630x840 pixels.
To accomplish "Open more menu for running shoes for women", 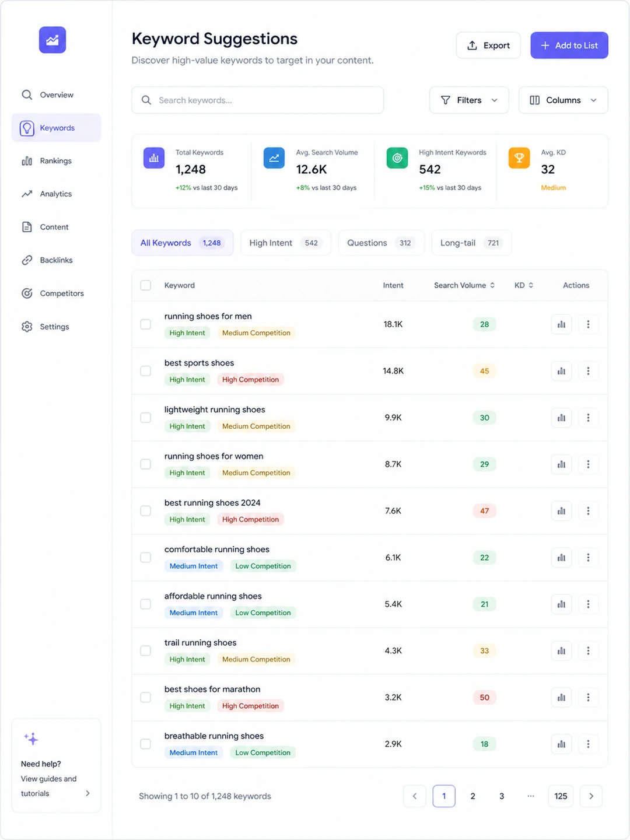I will point(588,464).
